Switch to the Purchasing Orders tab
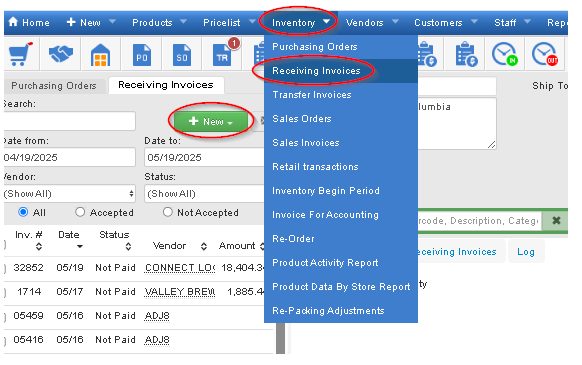This screenshot has width=582, height=365. coord(54,86)
